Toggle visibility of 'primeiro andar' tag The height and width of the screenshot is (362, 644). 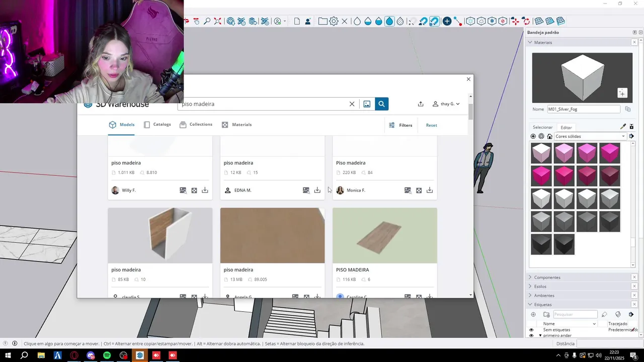[x=531, y=335]
